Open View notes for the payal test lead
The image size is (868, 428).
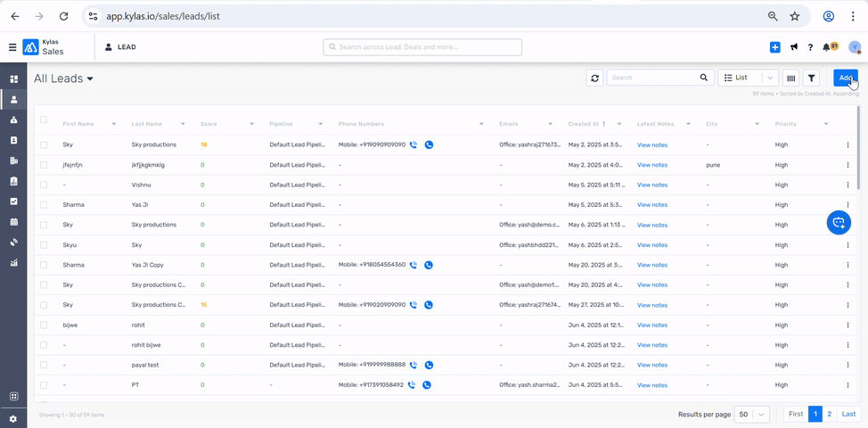tap(652, 365)
